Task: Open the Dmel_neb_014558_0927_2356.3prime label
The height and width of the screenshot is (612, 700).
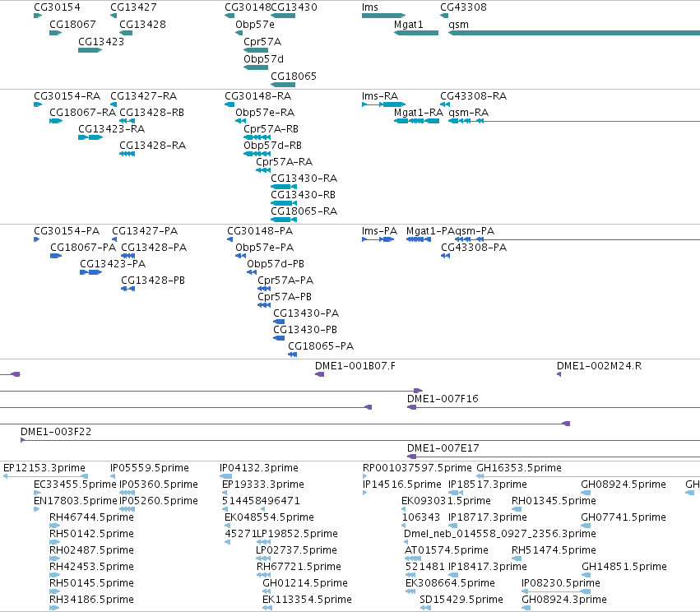Action: [500, 535]
